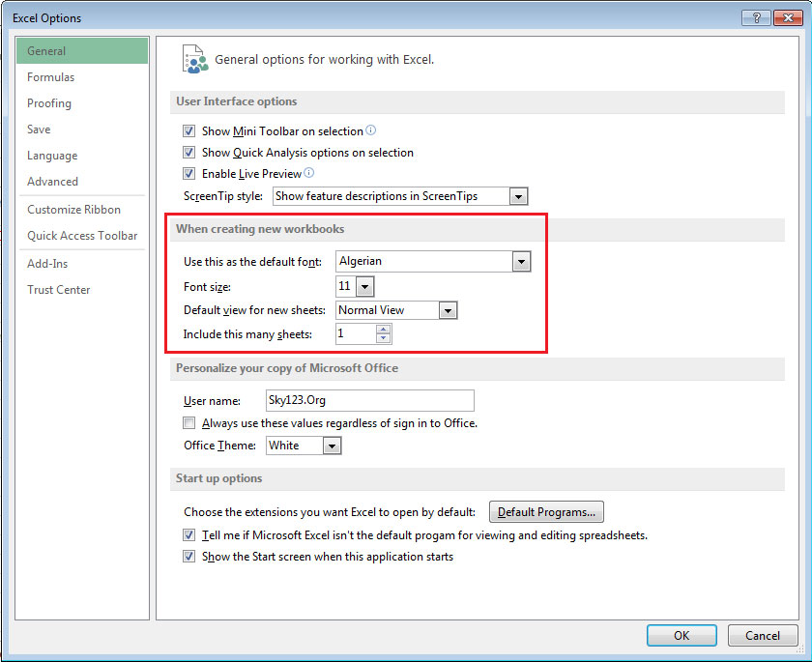Image resolution: width=812 pixels, height=662 pixels.
Task: Check Always use these values regardless of sign in
Action: click(x=188, y=422)
